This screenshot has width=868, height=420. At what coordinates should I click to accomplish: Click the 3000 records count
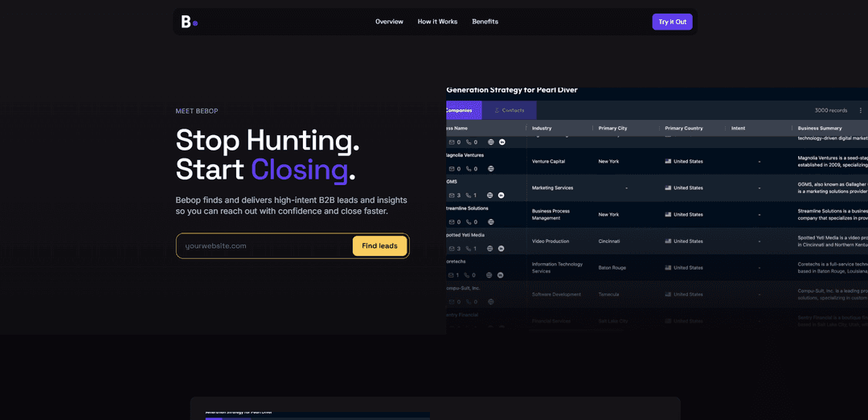tap(831, 110)
